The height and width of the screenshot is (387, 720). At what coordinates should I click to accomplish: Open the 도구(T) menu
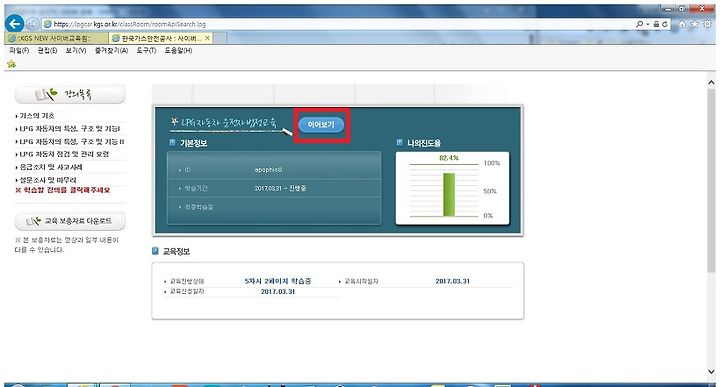146,50
